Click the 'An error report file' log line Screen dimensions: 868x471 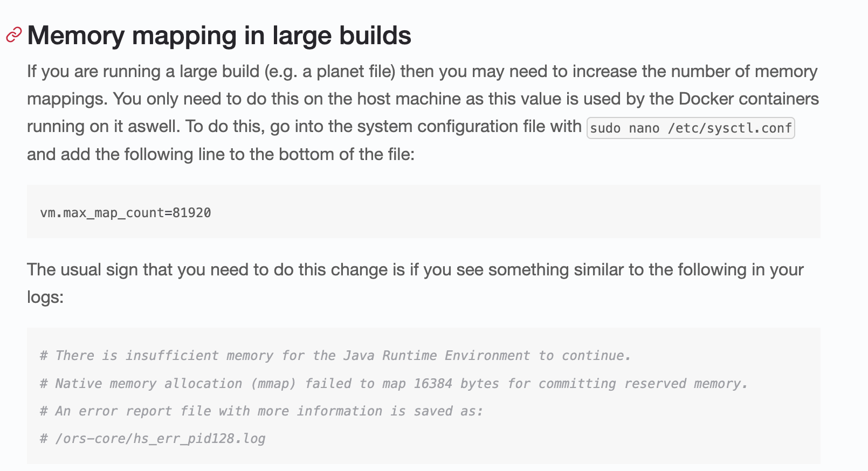coord(261,411)
